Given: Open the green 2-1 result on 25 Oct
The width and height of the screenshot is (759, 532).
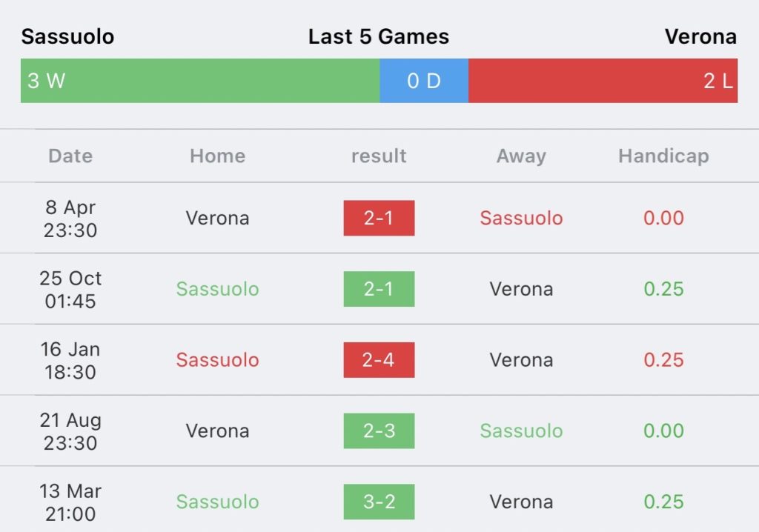Looking at the screenshot, I should [x=379, y=289].
